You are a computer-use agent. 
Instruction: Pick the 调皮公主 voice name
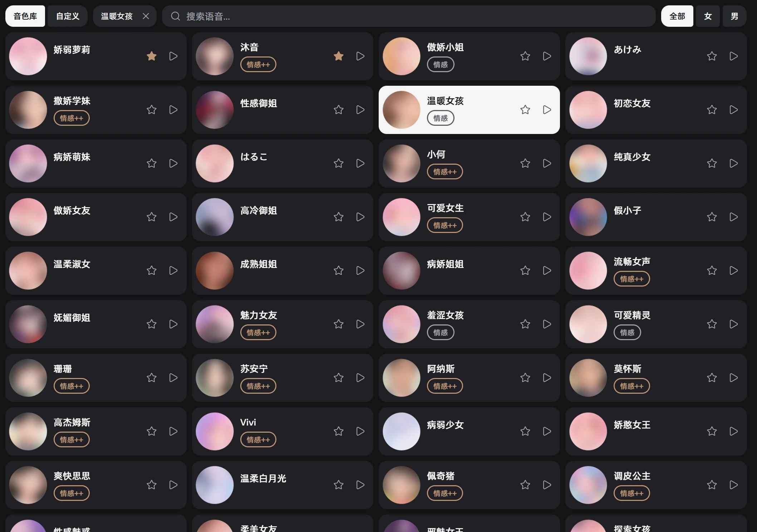632,476
